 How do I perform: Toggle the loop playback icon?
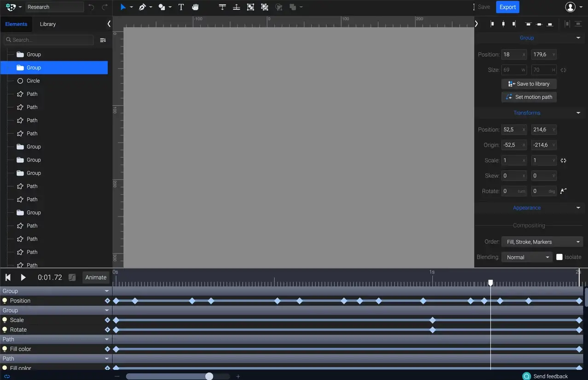[7, 376]
